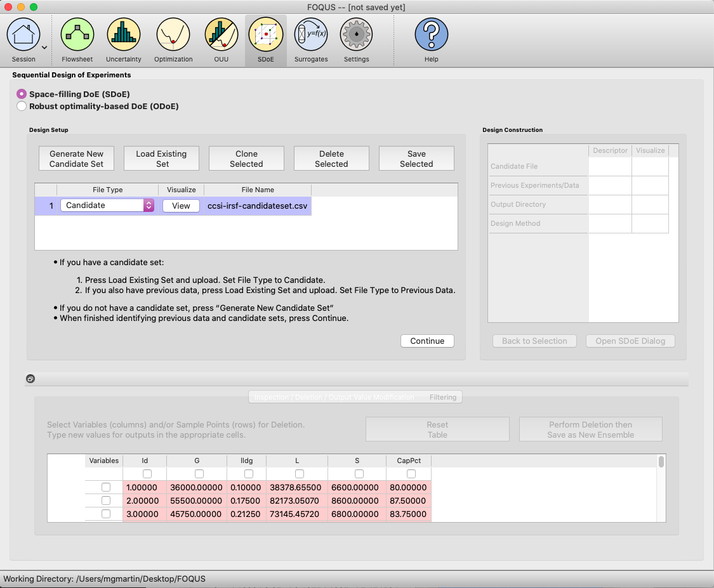Select Robust optimality-based DoE (ODoE) option
Image resolution: width=714 pixels, height=588 pixels.
pyautogui.click(x=22, y=107)
